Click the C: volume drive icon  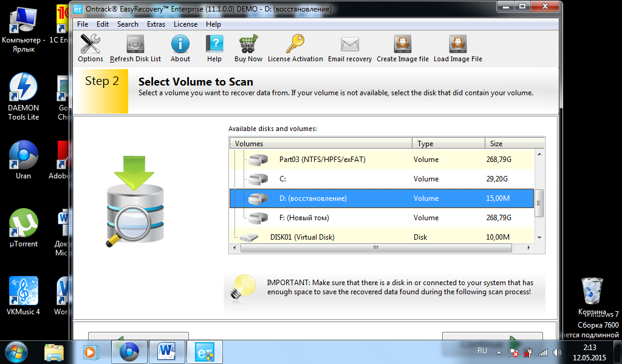point(258,180)
